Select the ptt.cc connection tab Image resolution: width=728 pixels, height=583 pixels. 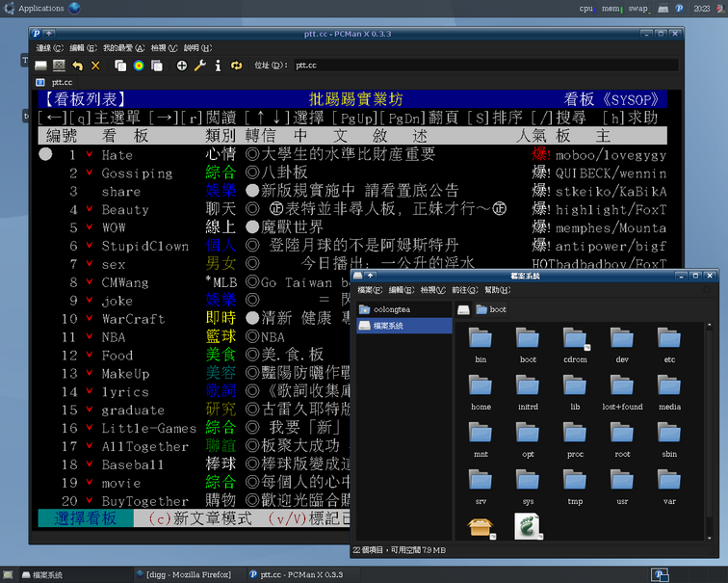pos(55,82)
